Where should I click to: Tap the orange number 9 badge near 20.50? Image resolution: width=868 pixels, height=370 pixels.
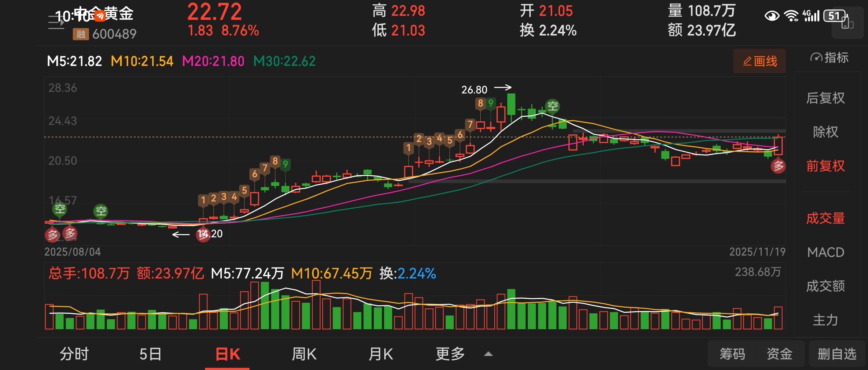pyautogui.click(x=285, y=164)
